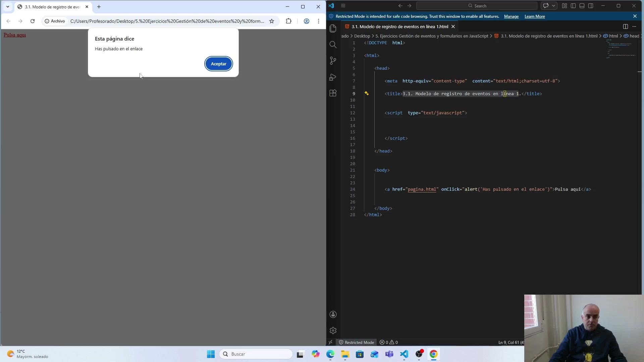Open the weather widget showing 12°C
Viewport: 644px width, 362px height.
click(28, 354)
